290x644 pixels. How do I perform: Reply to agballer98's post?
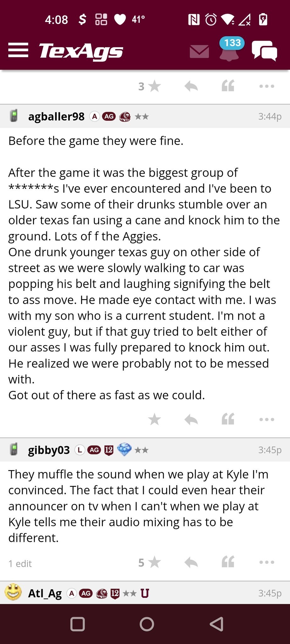(x=191, y=419)
